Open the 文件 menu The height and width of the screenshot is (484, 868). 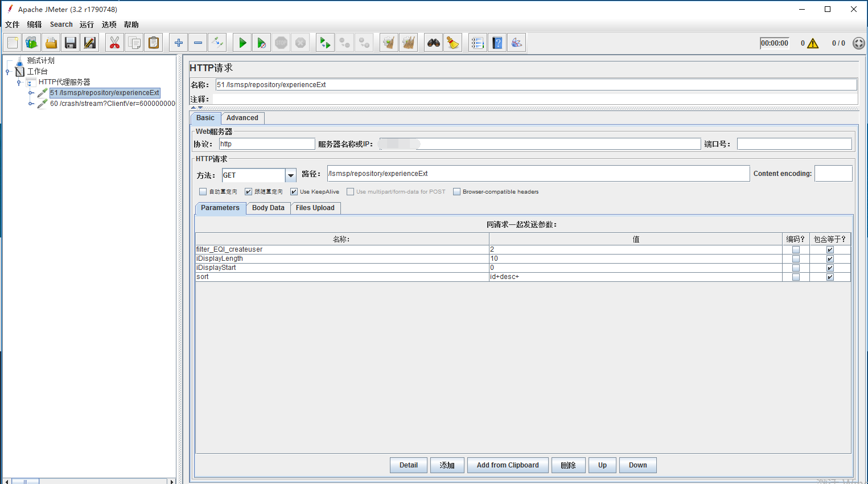(x=12, y=24)
